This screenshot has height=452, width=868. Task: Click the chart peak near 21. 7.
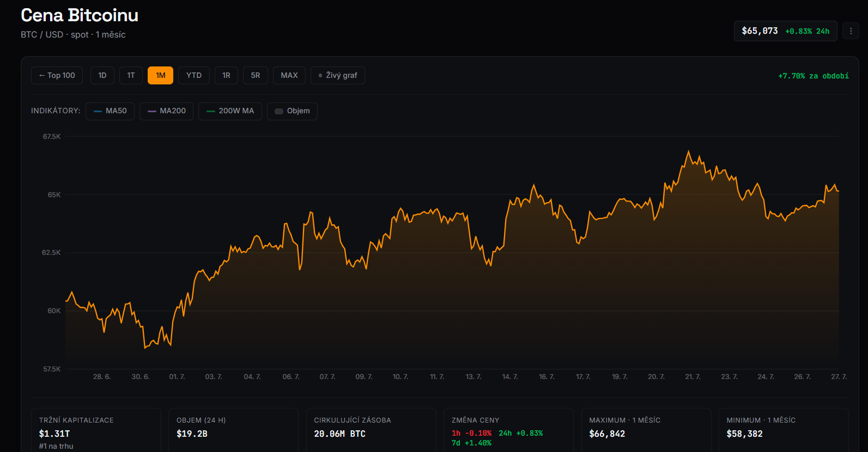pyautogui.click(x=689, y=151)
